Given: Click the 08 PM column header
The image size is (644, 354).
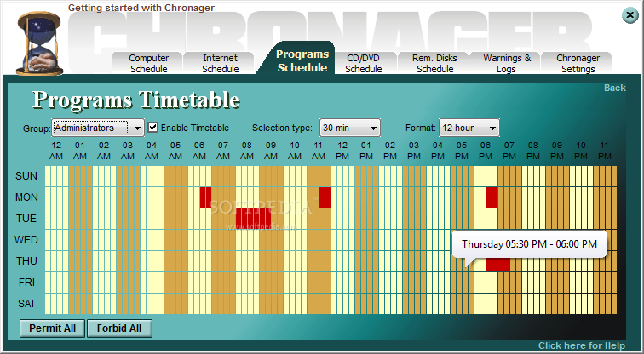Looking at the screenshot, I should tap(532, 151).
